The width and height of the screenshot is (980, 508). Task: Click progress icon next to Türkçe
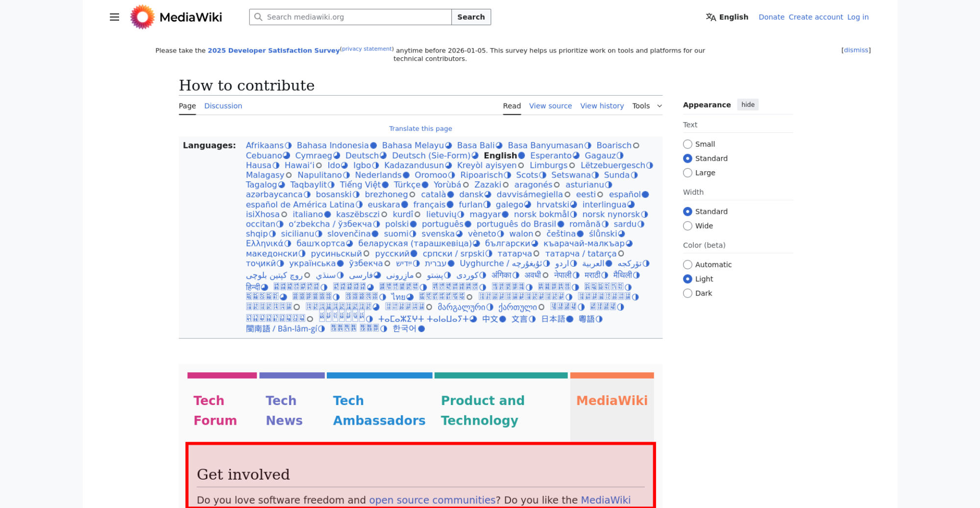tap(425, 185)
